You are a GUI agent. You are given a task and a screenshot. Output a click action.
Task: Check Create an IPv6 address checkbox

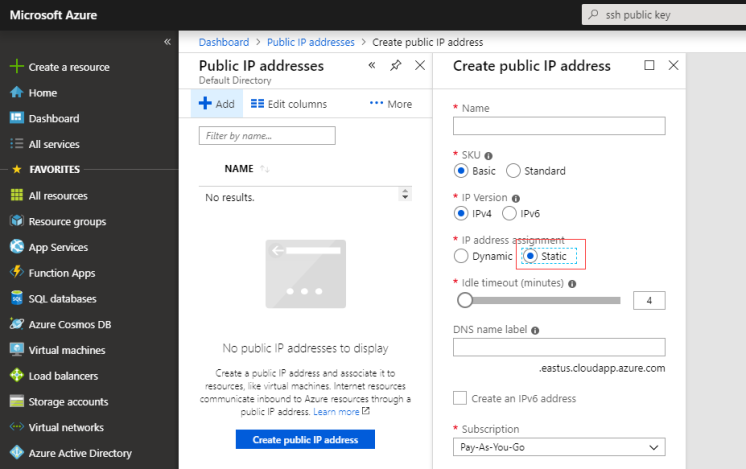[x=460, y=398]
